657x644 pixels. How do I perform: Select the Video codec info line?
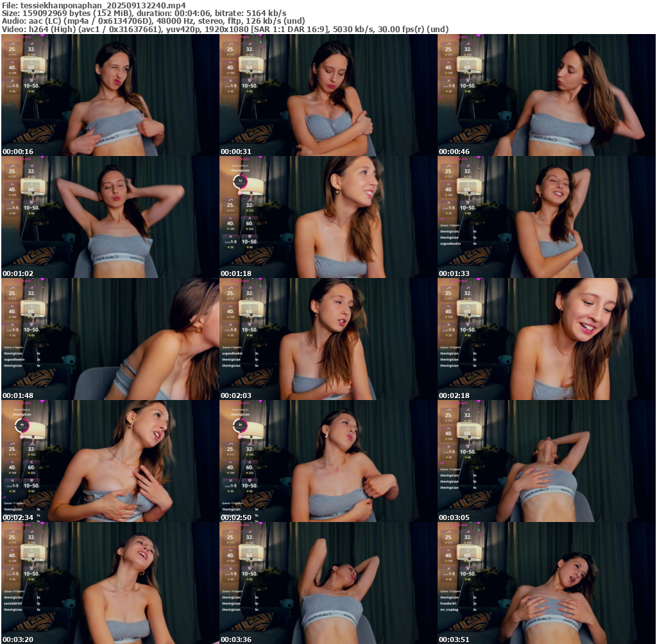225,30
